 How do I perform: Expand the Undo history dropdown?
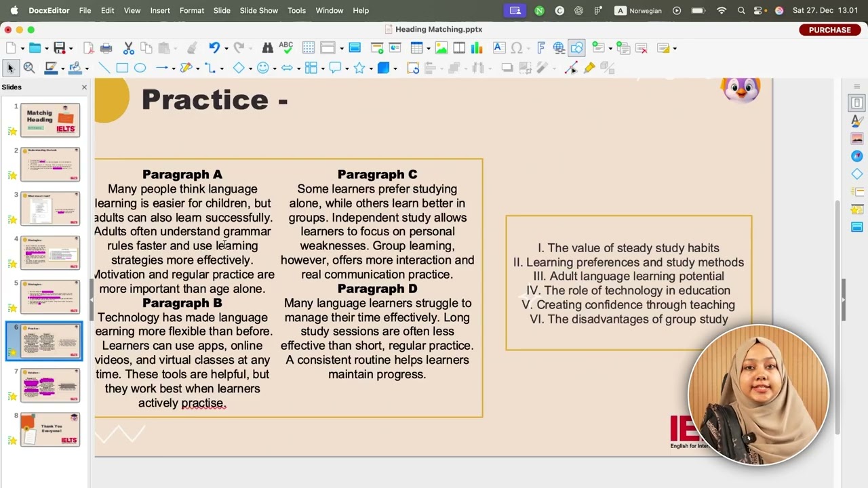(226, 49)
